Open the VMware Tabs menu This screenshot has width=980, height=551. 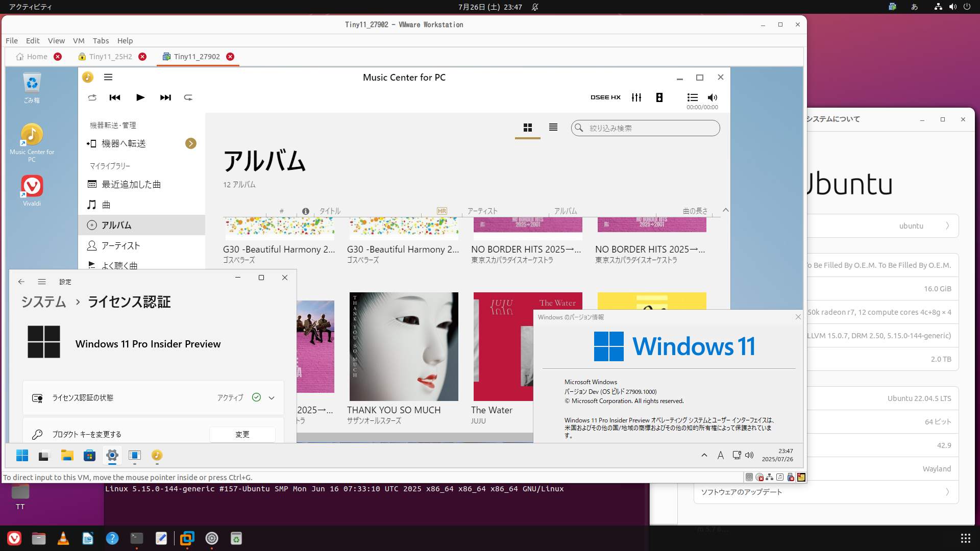tap(101, 41)
